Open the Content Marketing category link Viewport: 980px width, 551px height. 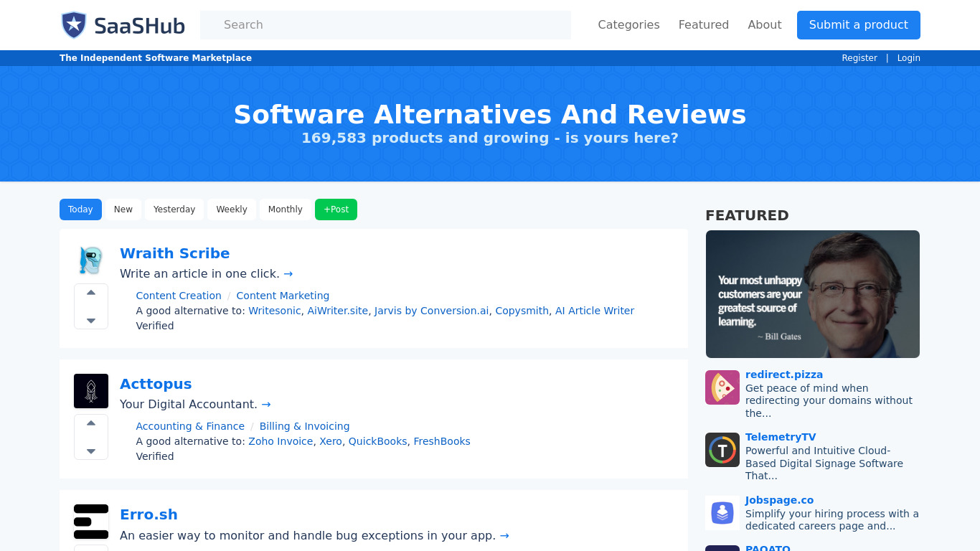[x=283, y=296]
